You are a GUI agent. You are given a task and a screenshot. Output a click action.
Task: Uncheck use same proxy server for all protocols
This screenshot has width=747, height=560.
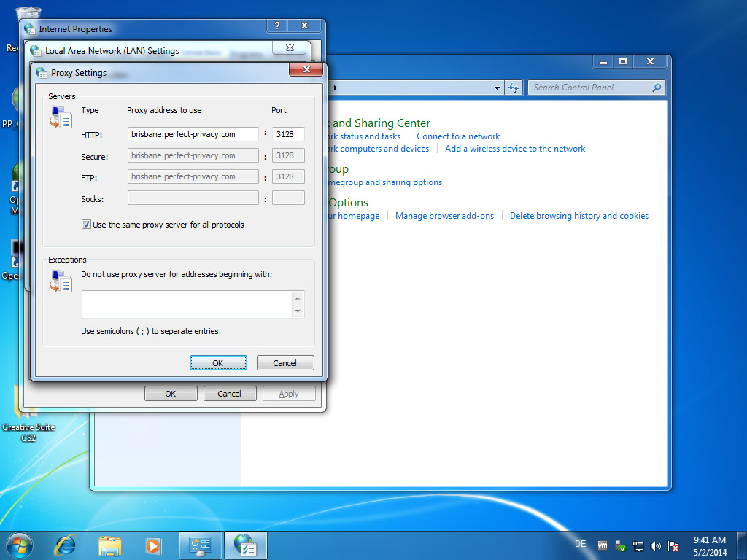point(86,224)
